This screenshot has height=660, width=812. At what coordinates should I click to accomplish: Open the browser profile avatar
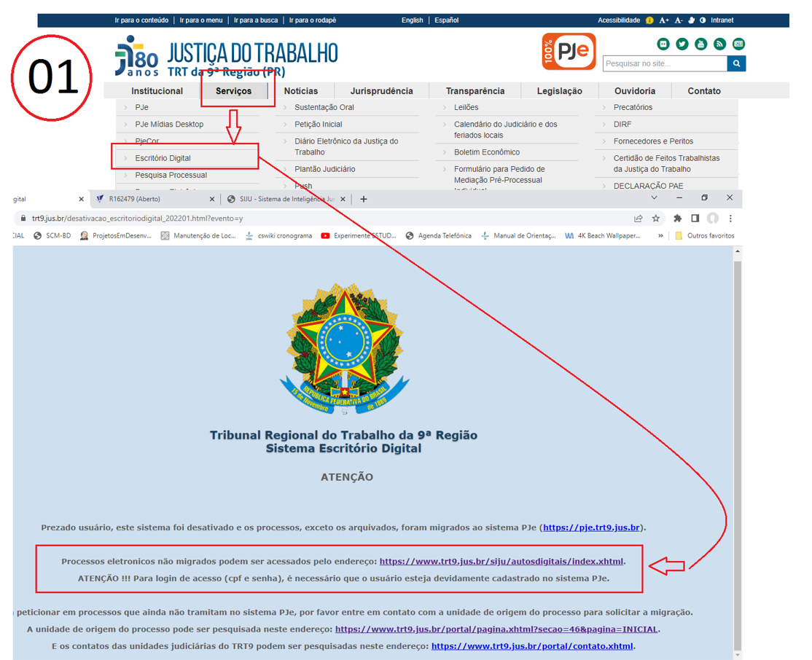pyautogui.click(x=713, y=219)
